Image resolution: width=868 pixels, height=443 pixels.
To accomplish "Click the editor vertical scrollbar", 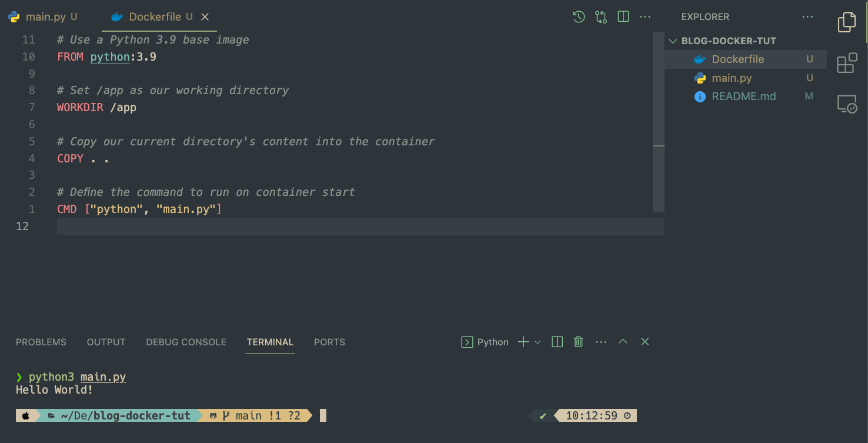I will [x=659, y=122].
